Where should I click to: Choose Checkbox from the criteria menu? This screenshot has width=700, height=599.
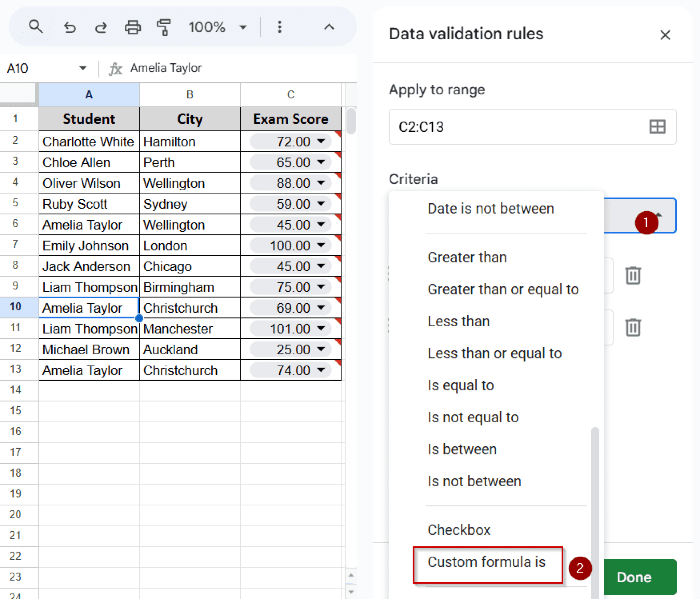pyautogui.click(x=459, y=529)
